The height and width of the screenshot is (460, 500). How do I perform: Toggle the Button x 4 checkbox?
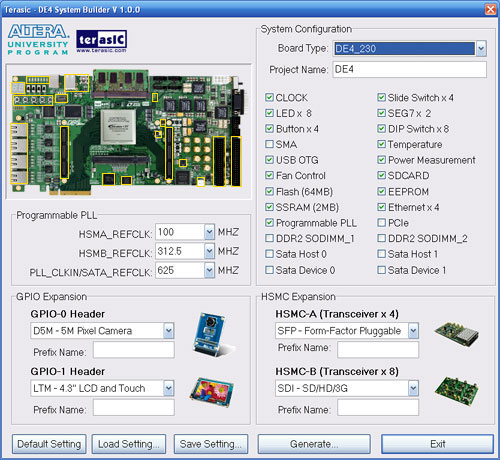click(269, 129)
